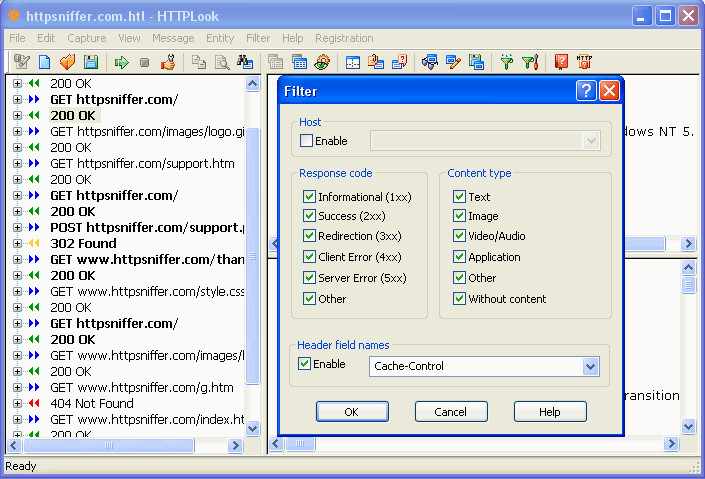705x479 pixels.
Task: Expand GET httpsniffer.com/support.htm row
Action: 17,163
